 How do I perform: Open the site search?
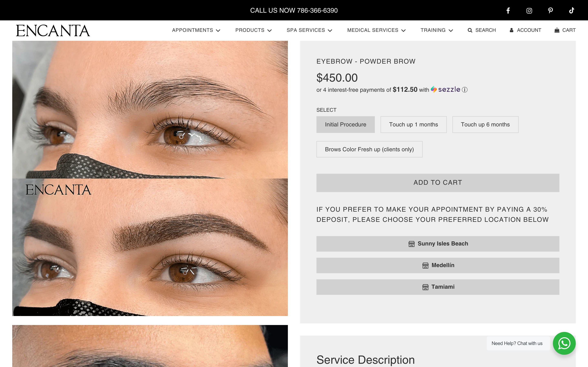click(482, 30)
